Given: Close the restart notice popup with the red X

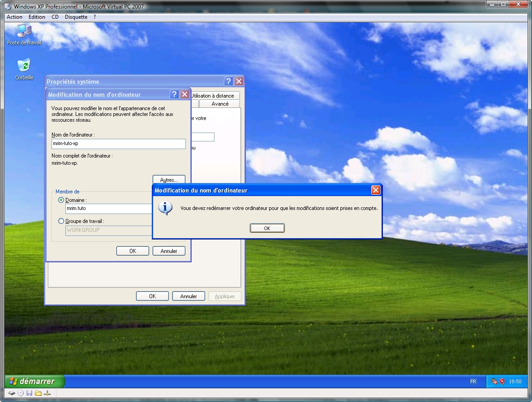Looking at the screenshot, I should (x=376, y=190).
